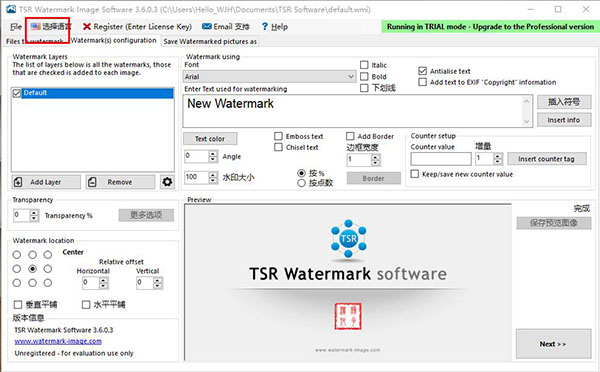Click the watermark text box scroll down arrow

pos(527,122)
